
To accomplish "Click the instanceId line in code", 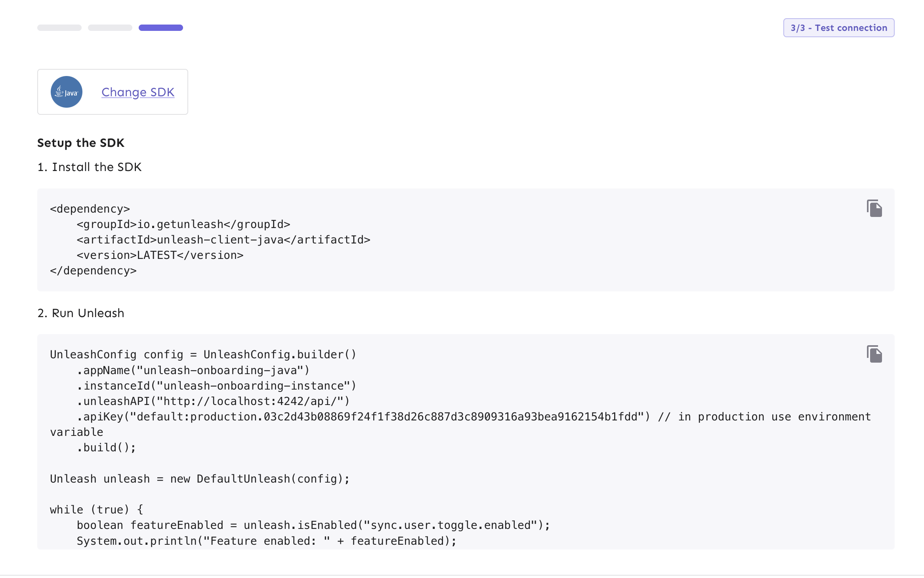I will click(x=216, y=386).
